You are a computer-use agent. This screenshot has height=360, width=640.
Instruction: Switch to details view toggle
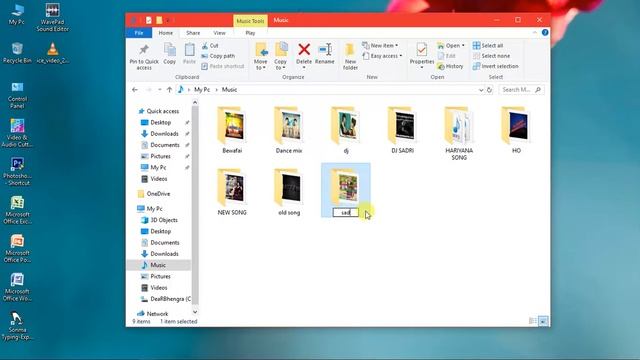point(533,321)
